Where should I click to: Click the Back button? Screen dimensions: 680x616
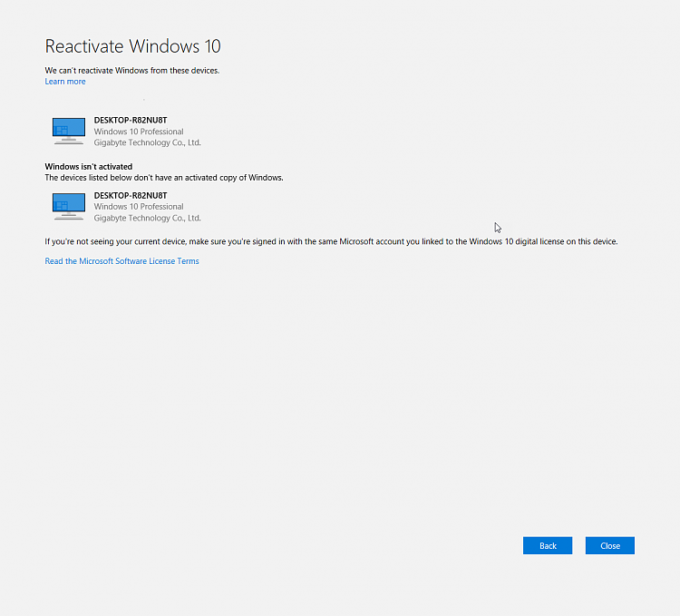coord(548,546)
